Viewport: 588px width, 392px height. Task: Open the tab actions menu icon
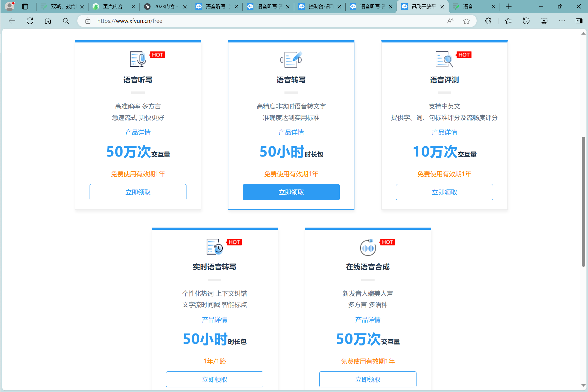tap(25, 7)
